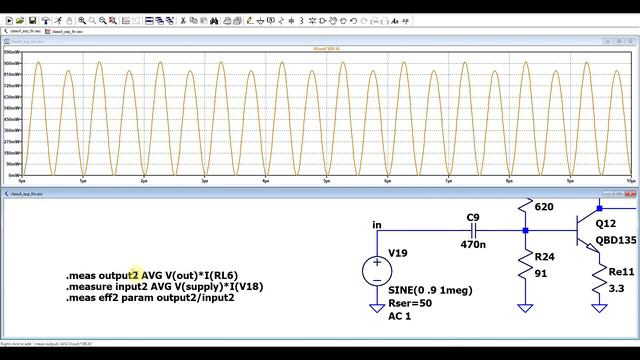Open the Component gate icon

[322, 20]
